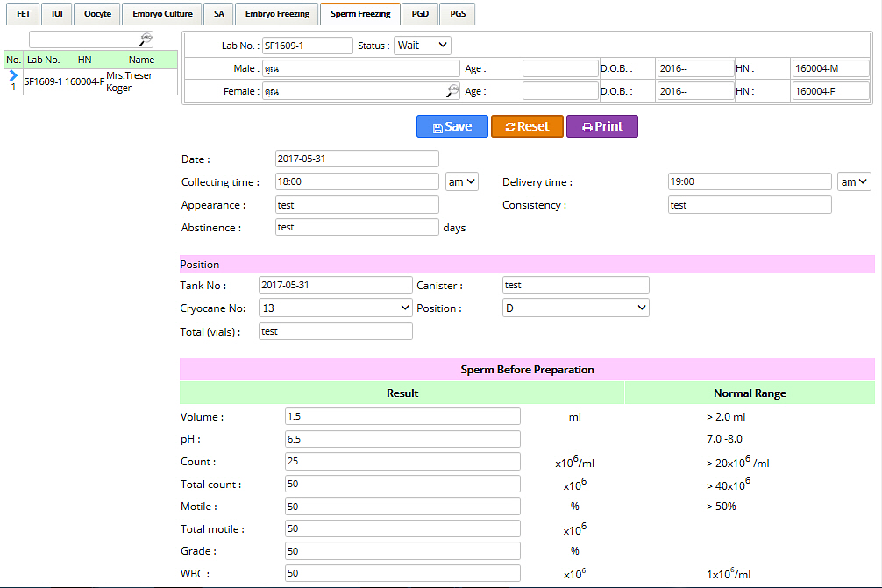Click the Total (vials) field
The image size is (882, 588).
[x=336, y=331]
